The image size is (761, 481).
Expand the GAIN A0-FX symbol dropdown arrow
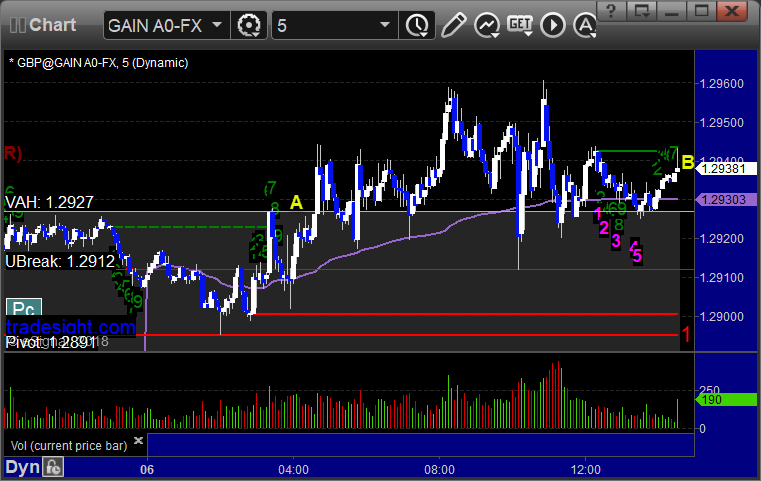[217, 24]
